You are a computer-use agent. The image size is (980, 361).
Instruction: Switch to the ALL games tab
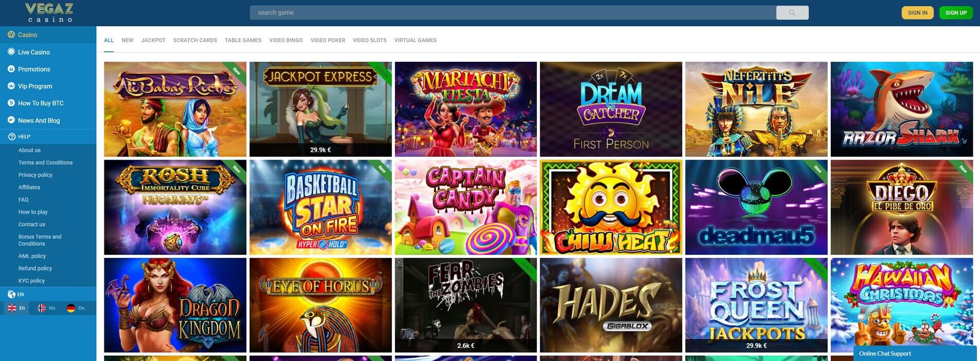[109, 40]
